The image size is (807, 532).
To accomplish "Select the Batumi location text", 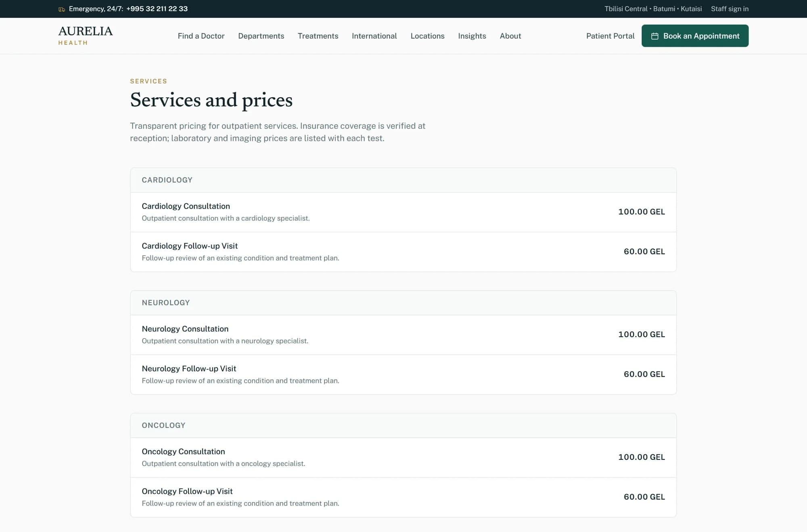I will point(664,9).
